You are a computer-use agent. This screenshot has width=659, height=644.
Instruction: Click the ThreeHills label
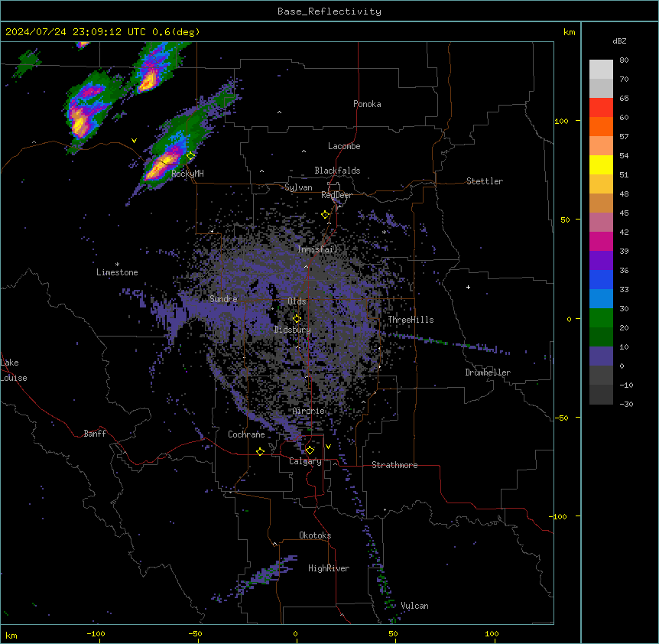click(411, 320)
